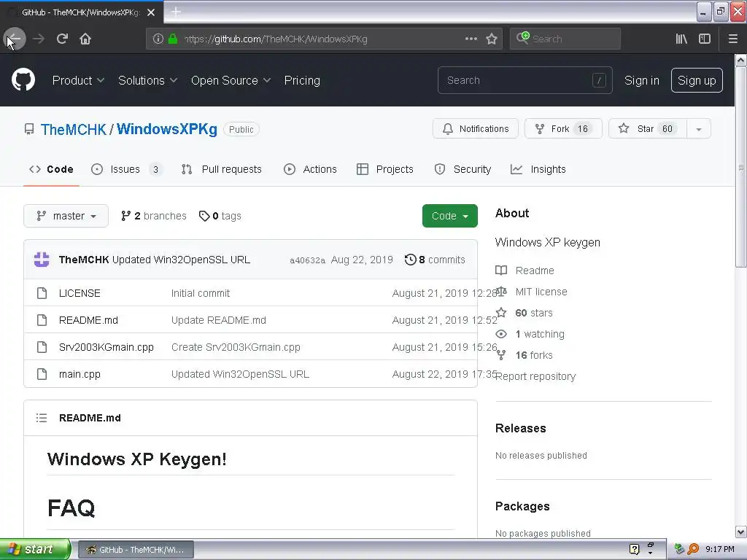Viewport: 747px width, 560px height.
Task: Click the magnifier icon in system tray
Action: coord(693,549)
